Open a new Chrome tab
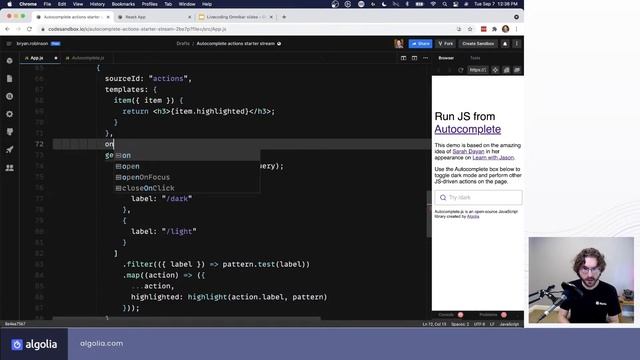The height and width of the screenshot is (360, 640). coord(284,17)
